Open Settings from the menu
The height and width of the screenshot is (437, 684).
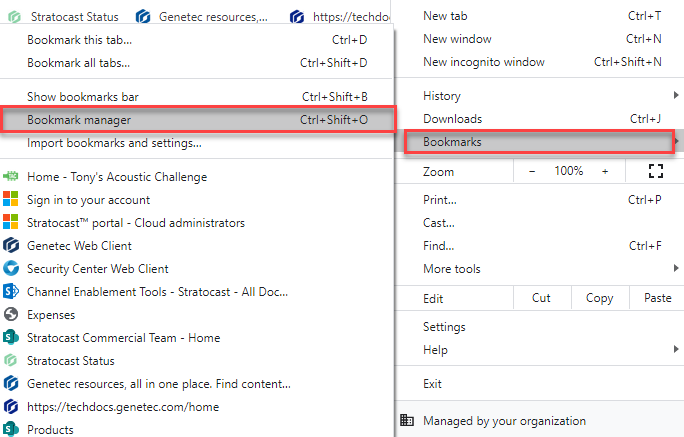[x=539, y=327]
